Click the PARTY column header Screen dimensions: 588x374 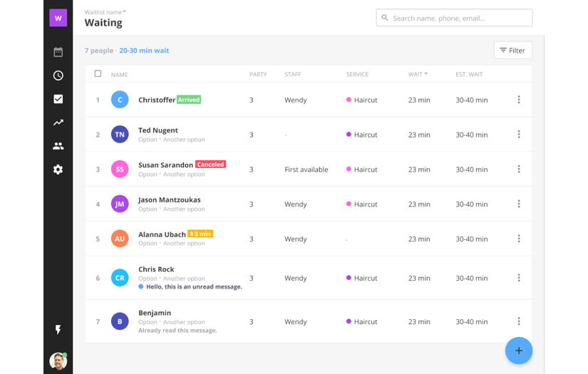coord(258,74)
